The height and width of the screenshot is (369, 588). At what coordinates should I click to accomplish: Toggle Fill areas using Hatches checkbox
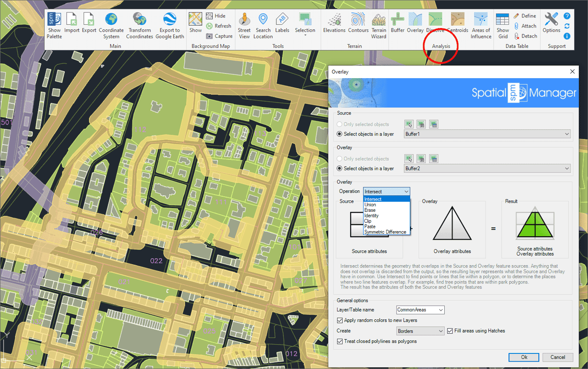(450, 331)
